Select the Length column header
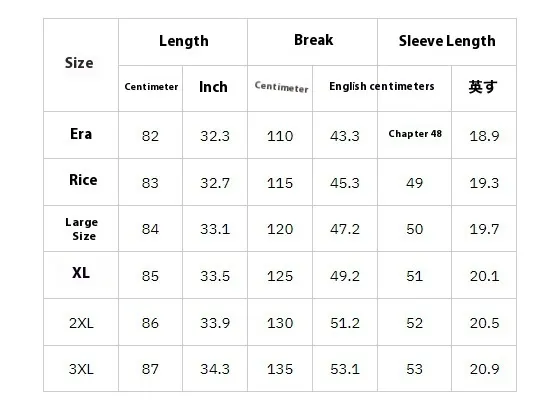Screen dimensions: 548x410 pos(184,41)
